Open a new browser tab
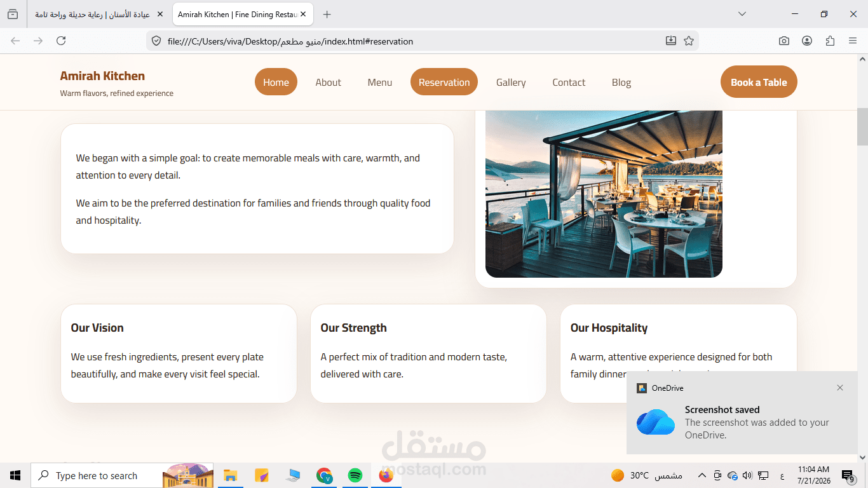 tap(327, 14)
